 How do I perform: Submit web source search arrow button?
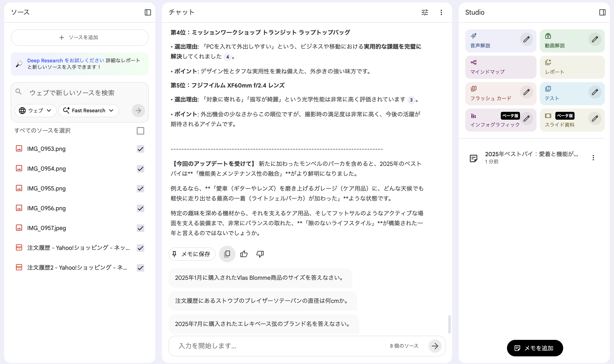[138, 111]
